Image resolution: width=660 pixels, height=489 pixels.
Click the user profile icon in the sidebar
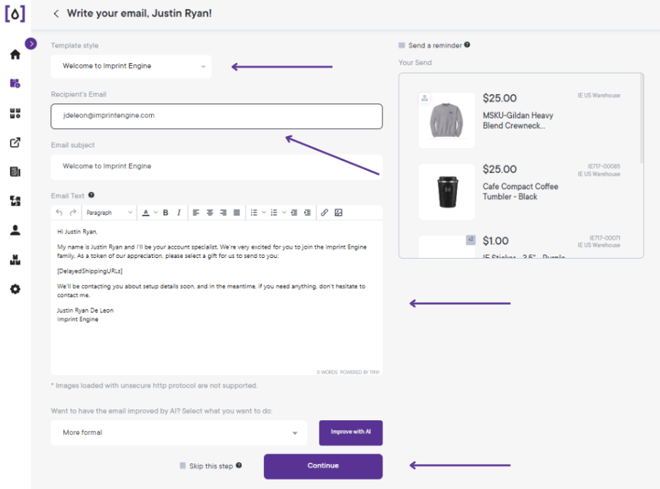pyautogui.click(x=15, y=230)
